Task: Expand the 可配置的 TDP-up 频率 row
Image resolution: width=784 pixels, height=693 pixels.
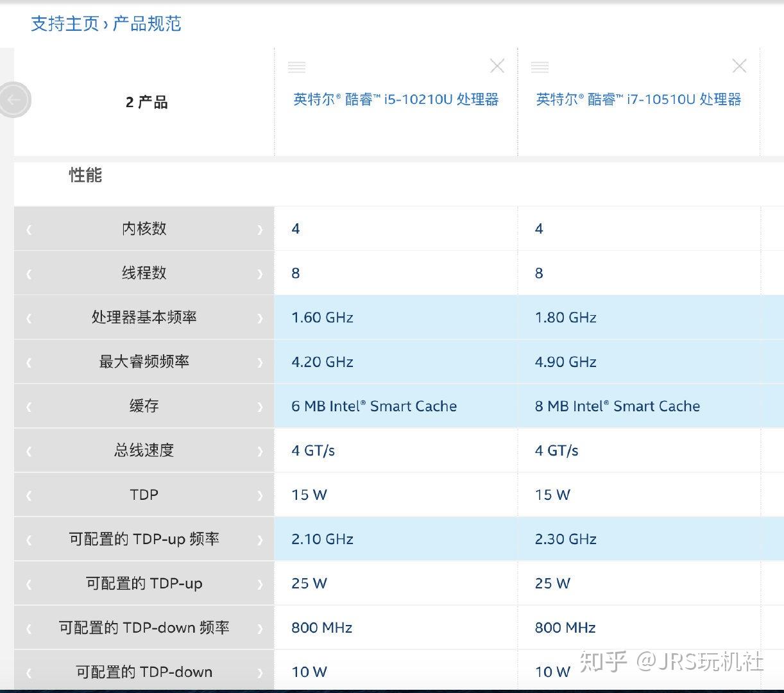Action: click(x=144, y=539)
